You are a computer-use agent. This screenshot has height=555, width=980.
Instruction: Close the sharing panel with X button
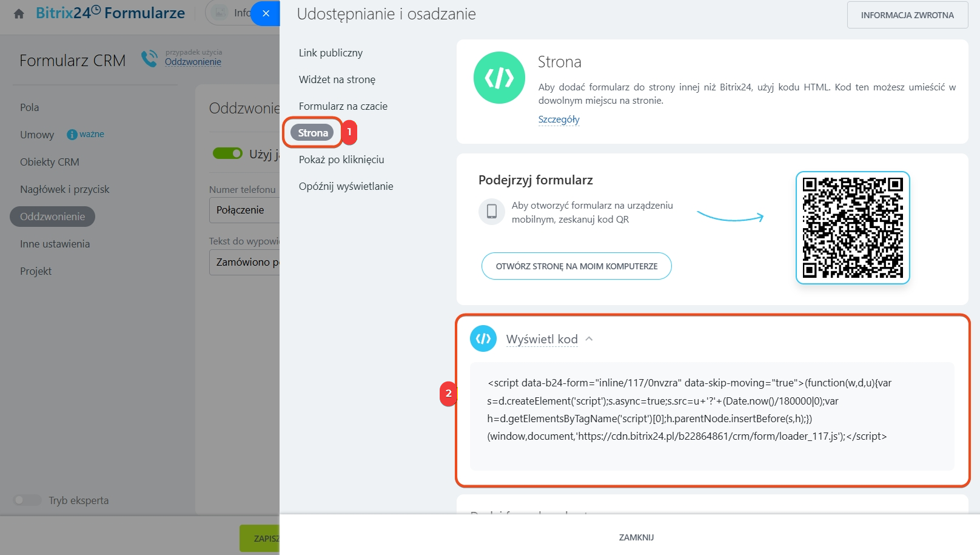pyautogui.click(x=266, y=13)
